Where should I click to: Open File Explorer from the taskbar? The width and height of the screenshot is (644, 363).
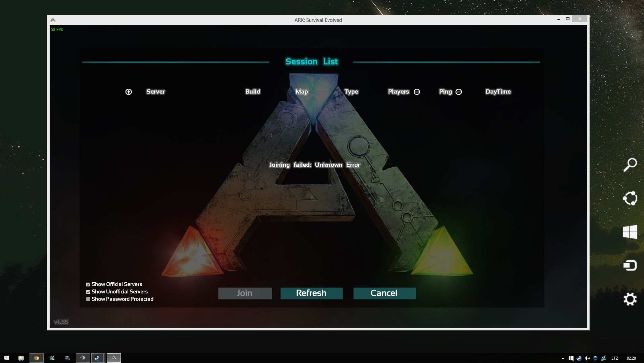click(x=21, y=358)
